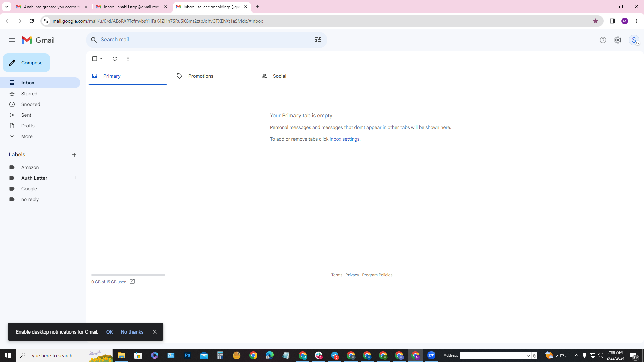
Task: Open the Terms link
Action: pos(337,275)
